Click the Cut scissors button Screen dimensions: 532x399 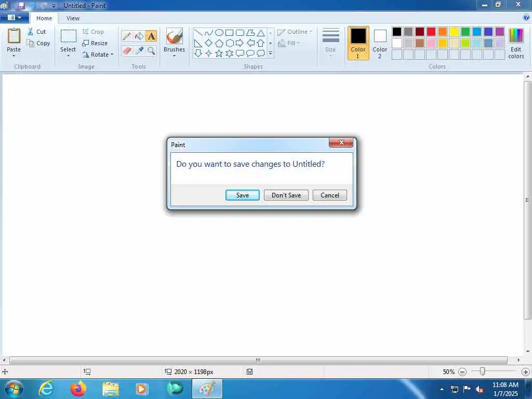[x=37, y=32]
